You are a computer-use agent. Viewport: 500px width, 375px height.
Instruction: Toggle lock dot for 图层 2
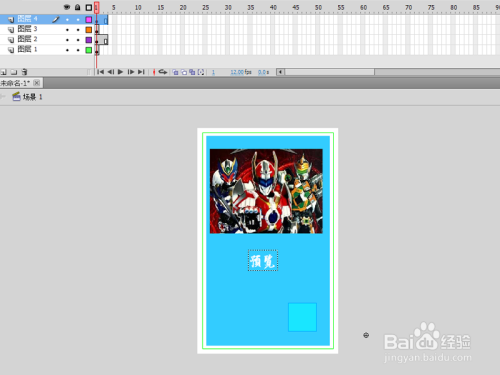(x=78, y=40)
